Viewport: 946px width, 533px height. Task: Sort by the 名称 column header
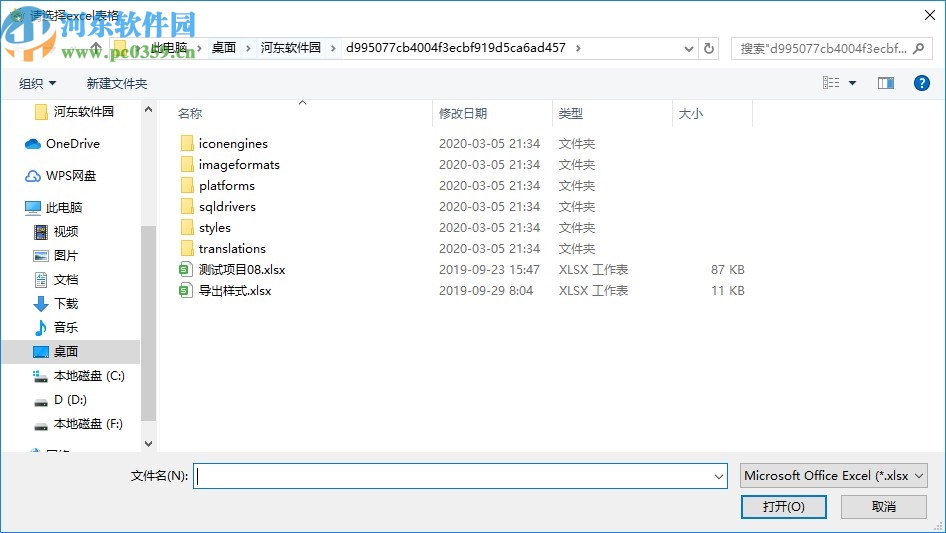pos(189,113)
